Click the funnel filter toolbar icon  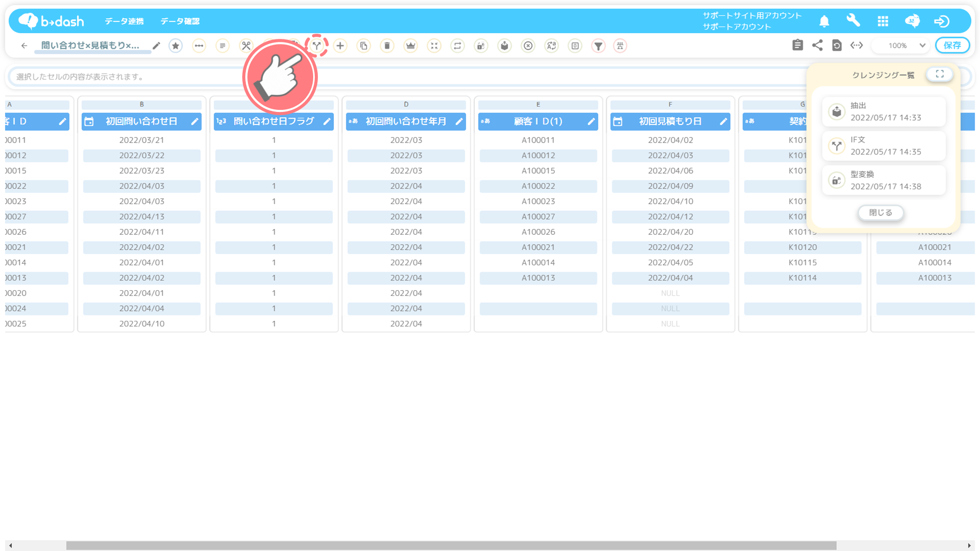click(x=598, y=46)
